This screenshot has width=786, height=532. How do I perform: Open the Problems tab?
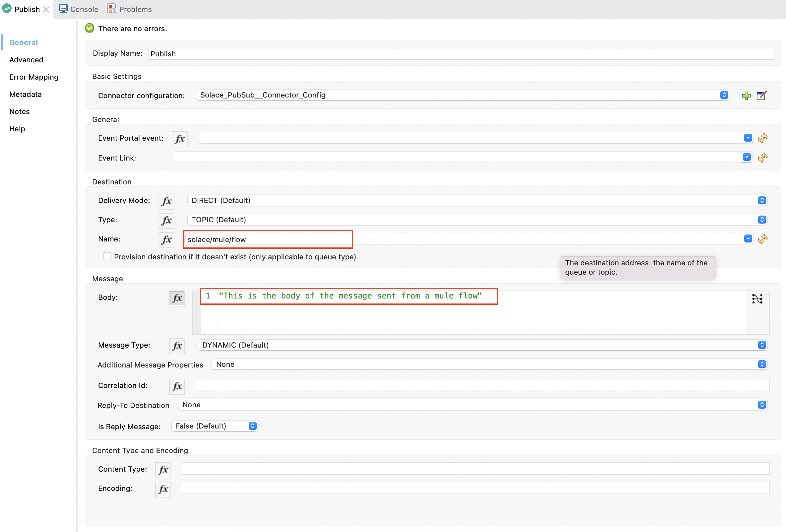pyautogui.click(x=129, y=9)
